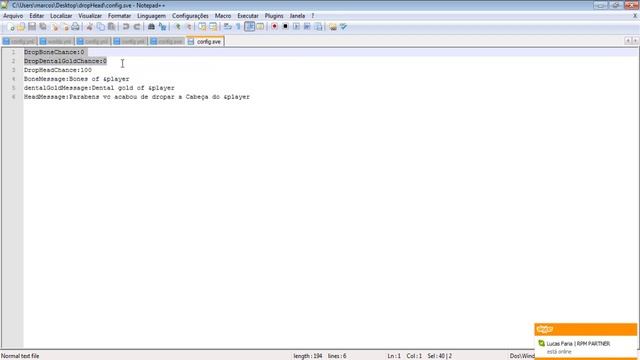Cut selection using the scissors icon
Image resolution: width=640 pixels, height=360 pixels.
[x=89, y=27]
